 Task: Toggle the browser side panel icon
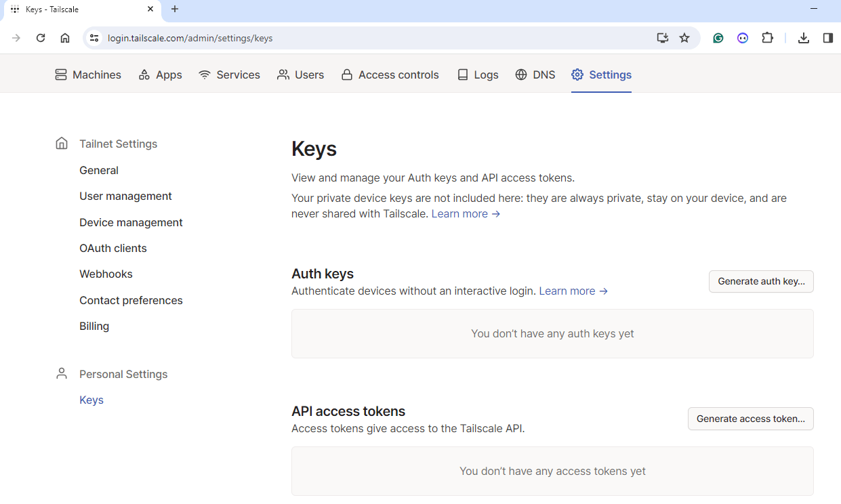coord(828,38)
